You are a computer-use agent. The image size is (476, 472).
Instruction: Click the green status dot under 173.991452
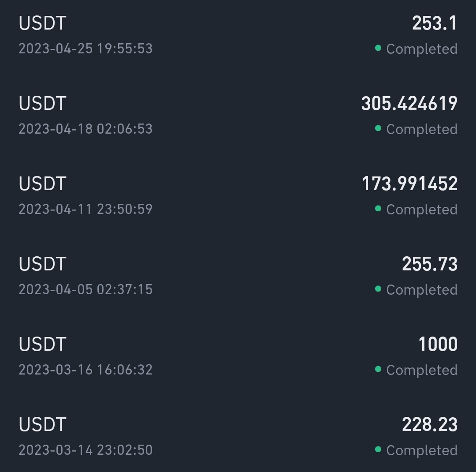[378, 208]
